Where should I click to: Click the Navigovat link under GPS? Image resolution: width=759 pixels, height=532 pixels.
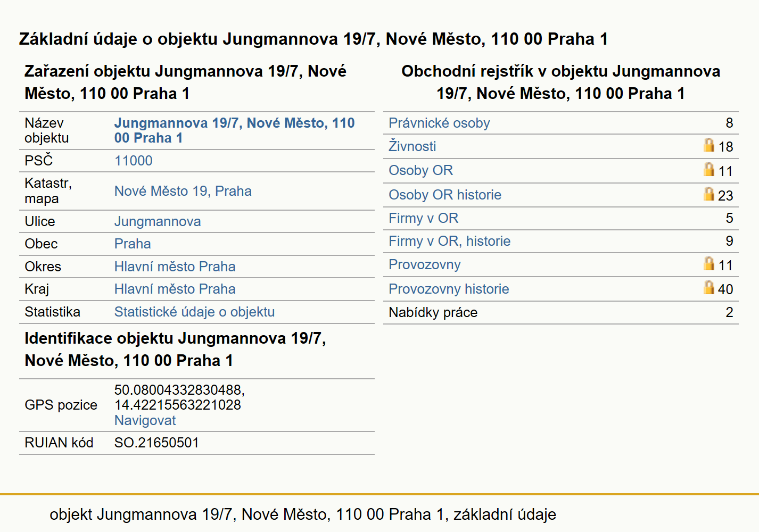(x=145, y=420)
